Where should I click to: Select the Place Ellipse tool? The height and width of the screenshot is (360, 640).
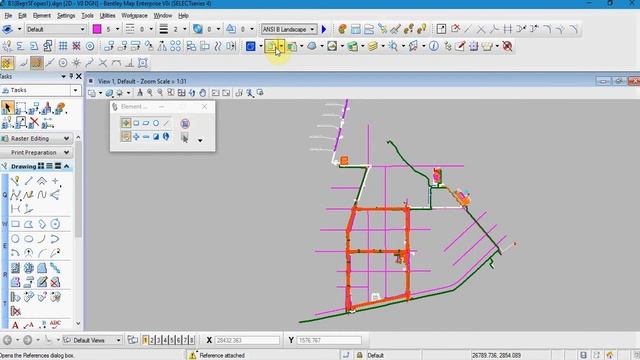click(29, 239)
